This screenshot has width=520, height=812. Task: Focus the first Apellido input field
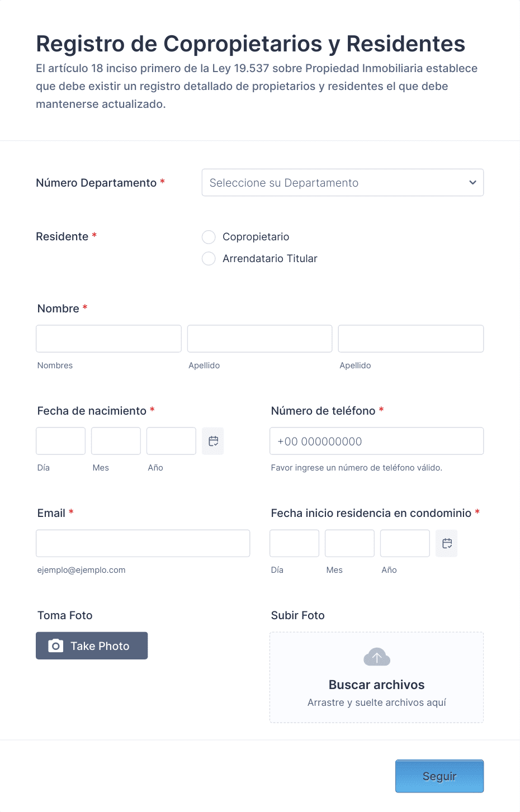point(260,339)
